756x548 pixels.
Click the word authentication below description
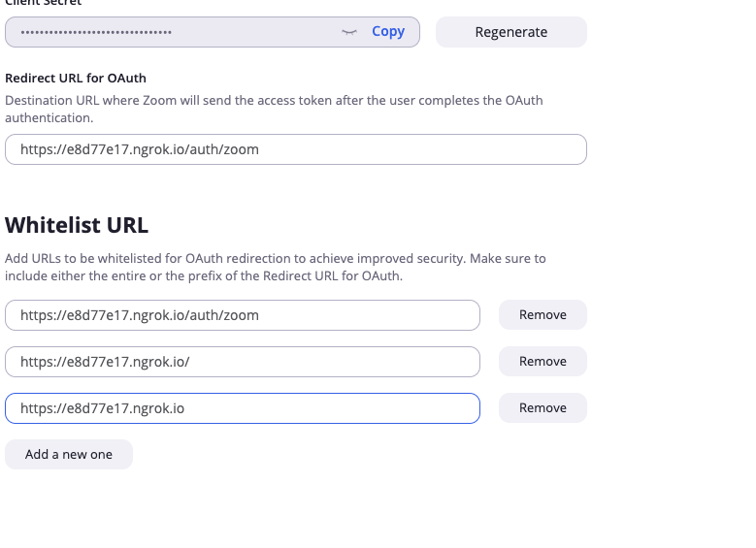[x=49, y=117]
